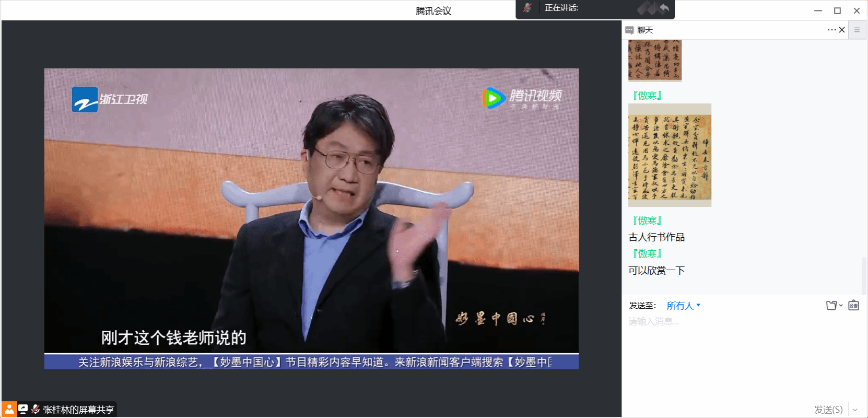Expand the arrow next to the folder icon
This screenshot has height=418, width=868.
pos(841,305)
